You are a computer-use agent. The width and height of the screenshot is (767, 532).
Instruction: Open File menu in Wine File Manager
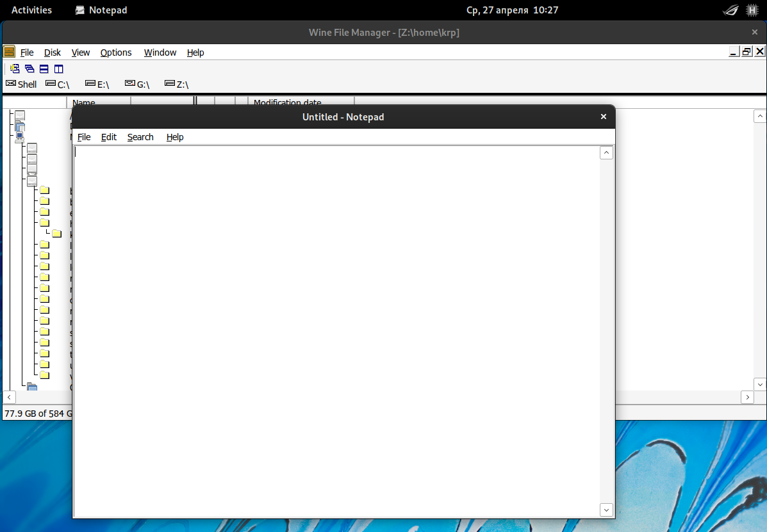click(x=27, y=52)
